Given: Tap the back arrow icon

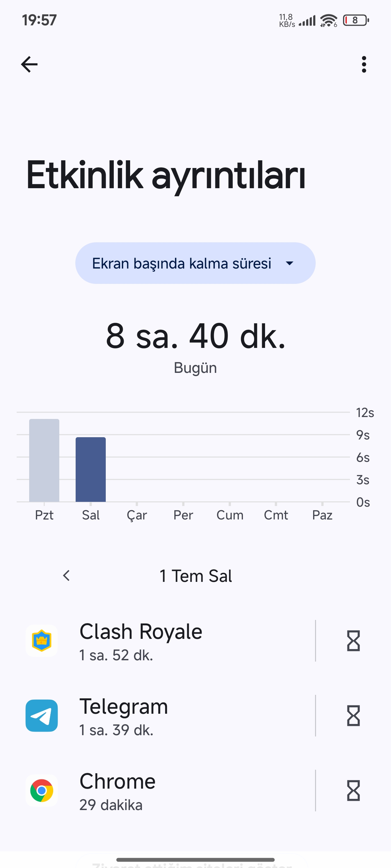Looking at the screenshot, I should [29, 64].
